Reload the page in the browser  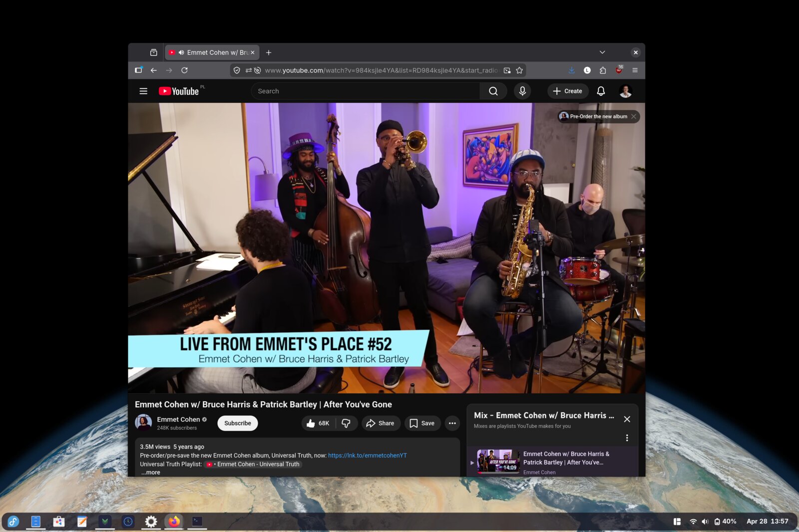184,70
